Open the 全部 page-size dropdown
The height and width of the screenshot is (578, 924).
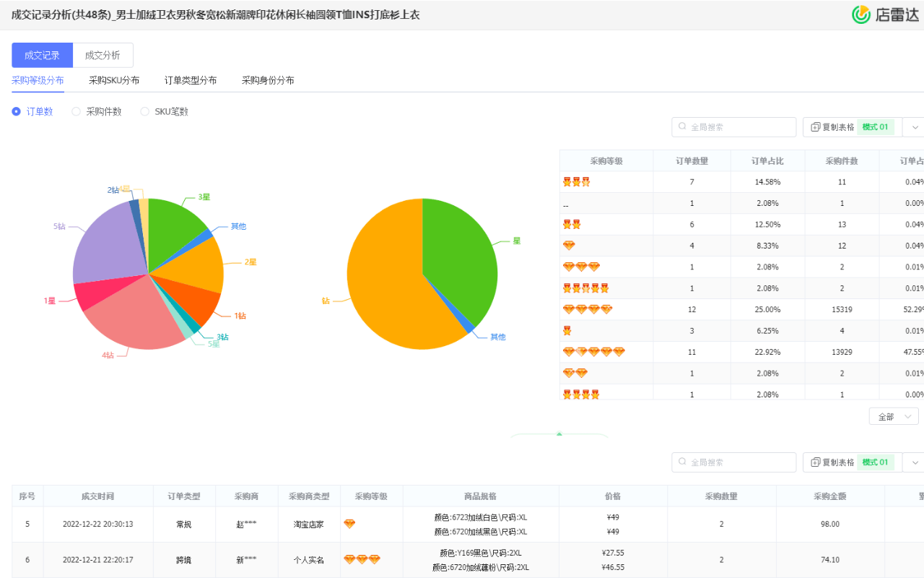pyautogui.click(x=894, y=417)
